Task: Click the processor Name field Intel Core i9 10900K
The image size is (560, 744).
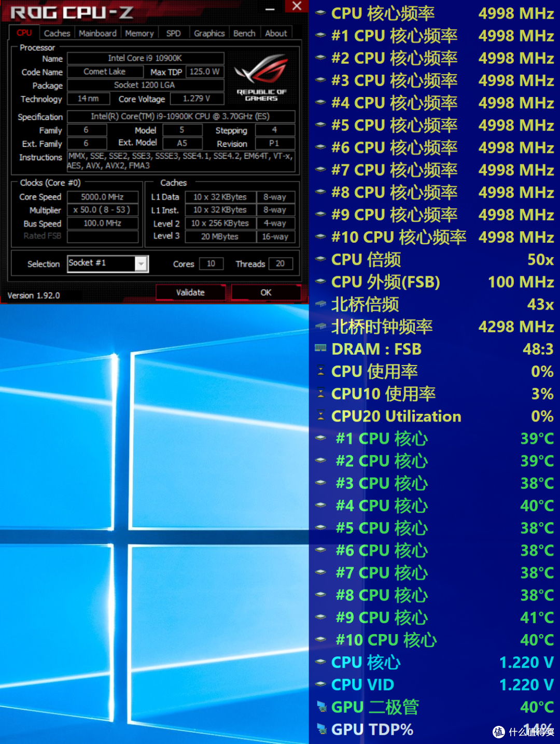Action: click(145, 58)
